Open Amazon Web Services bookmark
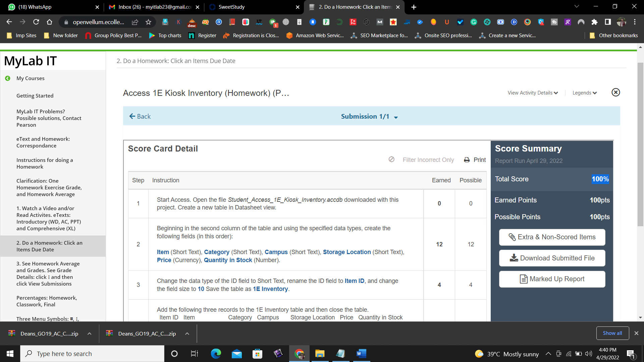Viewport: 644px width, 362px height. (315, 36)
